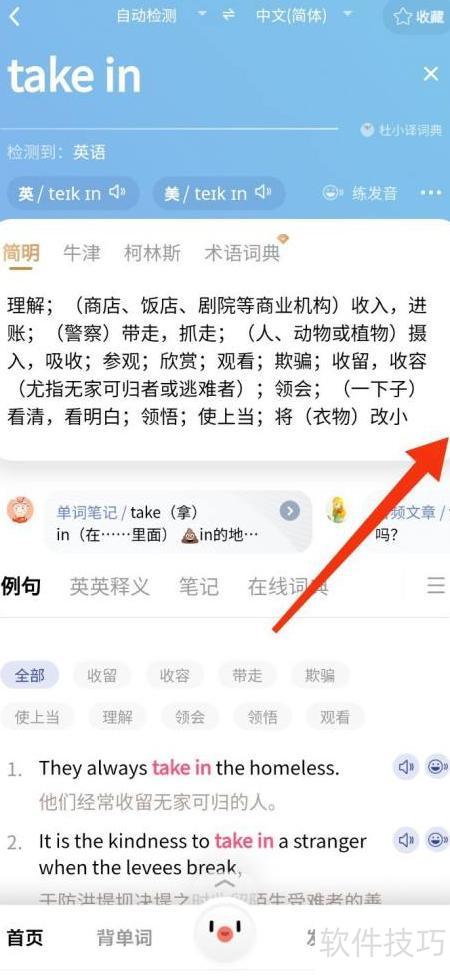The height and width of the screenshot is (976, 450).
Task: Clear the 'take in' search text
Action: click(x=431, y=74)
